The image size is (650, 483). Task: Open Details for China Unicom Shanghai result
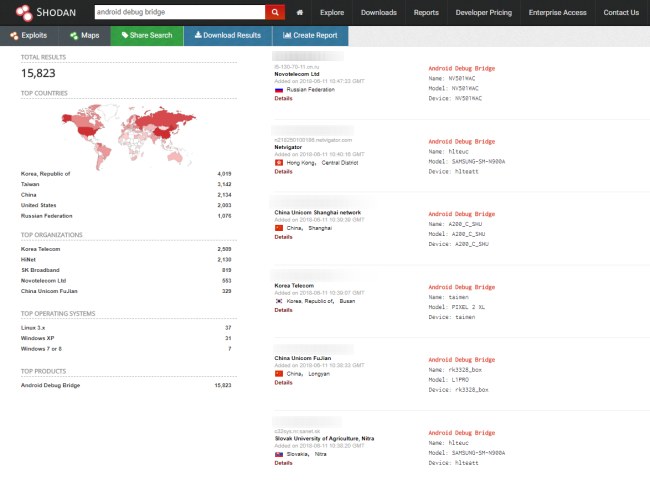283,237
